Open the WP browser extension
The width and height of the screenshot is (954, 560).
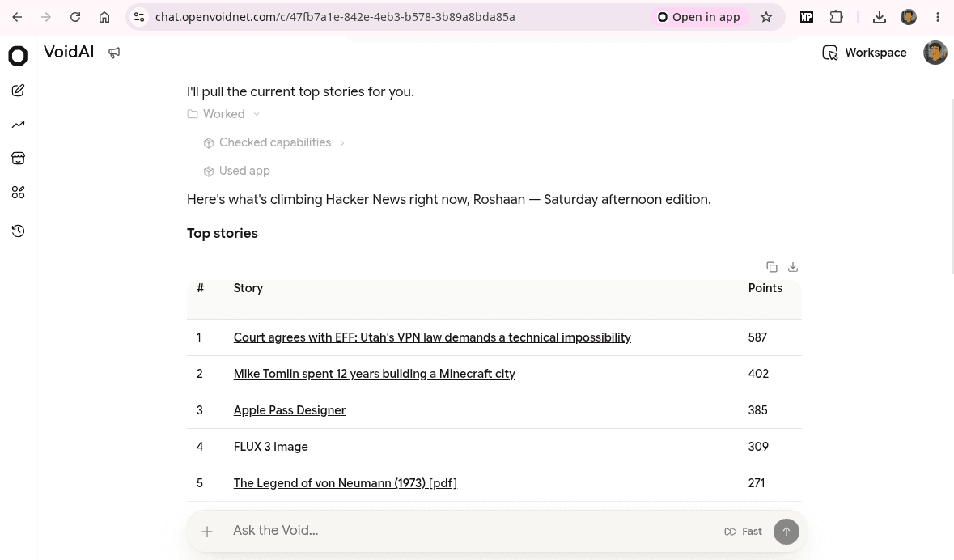[807, 17]
